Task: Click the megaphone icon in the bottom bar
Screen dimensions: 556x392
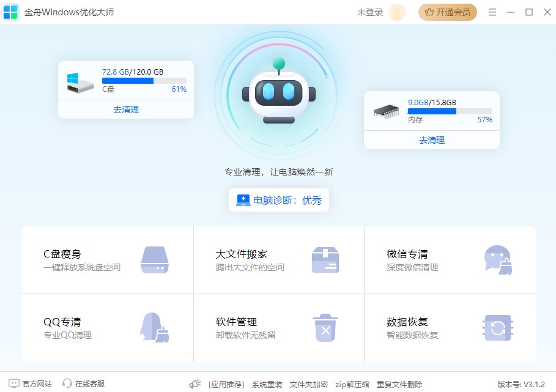Action: pyautogui.click(x=195, y=383)
